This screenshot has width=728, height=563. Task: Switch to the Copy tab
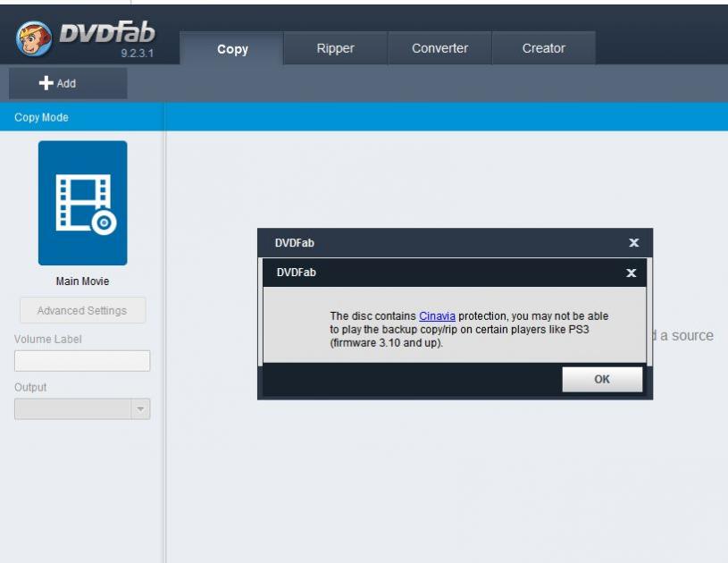231,48
